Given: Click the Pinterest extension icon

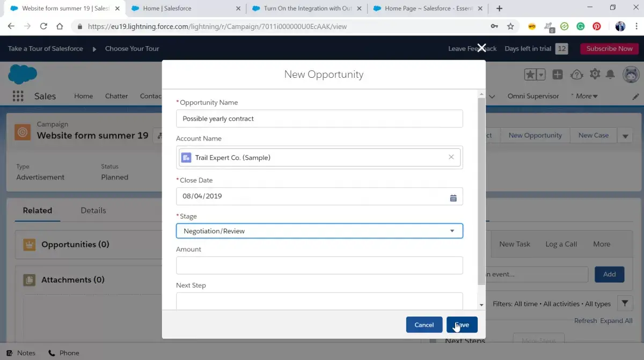Looking at the screenshot, I should click(x=597, y=26).
